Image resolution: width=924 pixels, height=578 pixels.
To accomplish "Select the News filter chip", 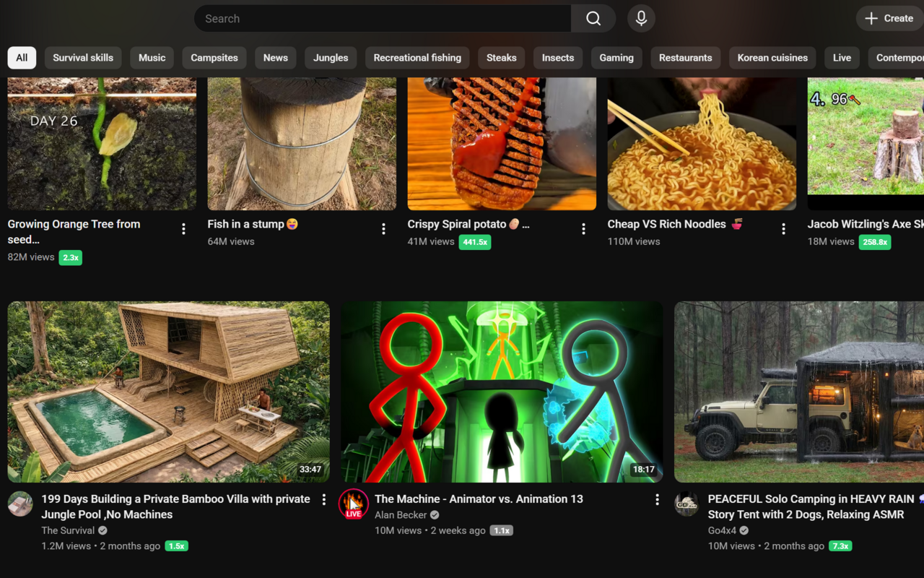I will (276, 58).
